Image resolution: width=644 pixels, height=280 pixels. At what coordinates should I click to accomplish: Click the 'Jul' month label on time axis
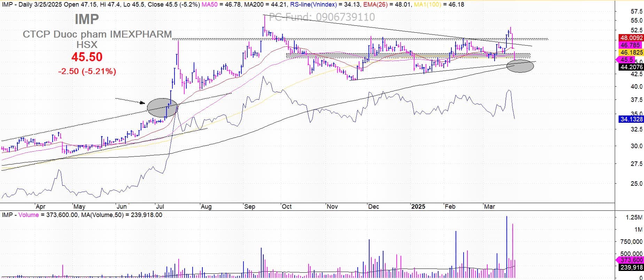pyautogui.click(x=160, y=207)
